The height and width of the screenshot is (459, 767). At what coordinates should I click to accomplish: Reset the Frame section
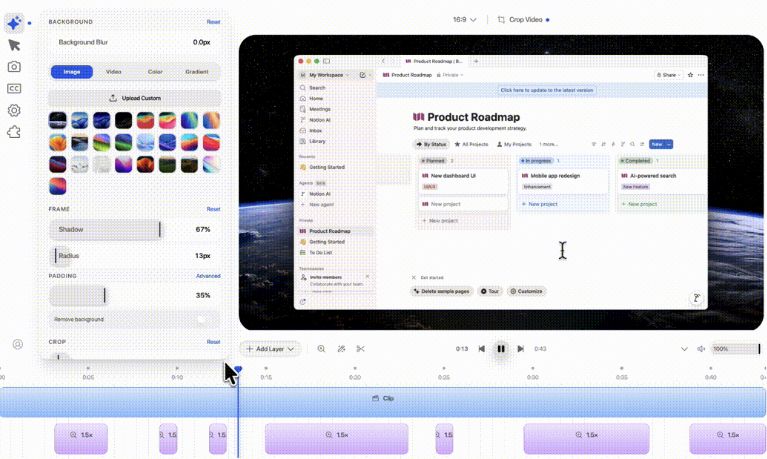tap(213, 209)
